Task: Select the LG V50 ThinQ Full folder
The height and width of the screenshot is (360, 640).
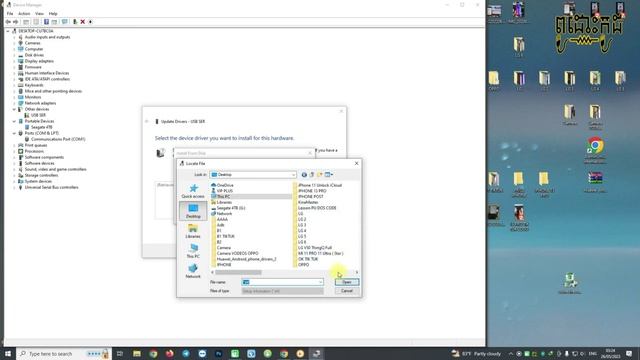Action: [x=313, y=248]
